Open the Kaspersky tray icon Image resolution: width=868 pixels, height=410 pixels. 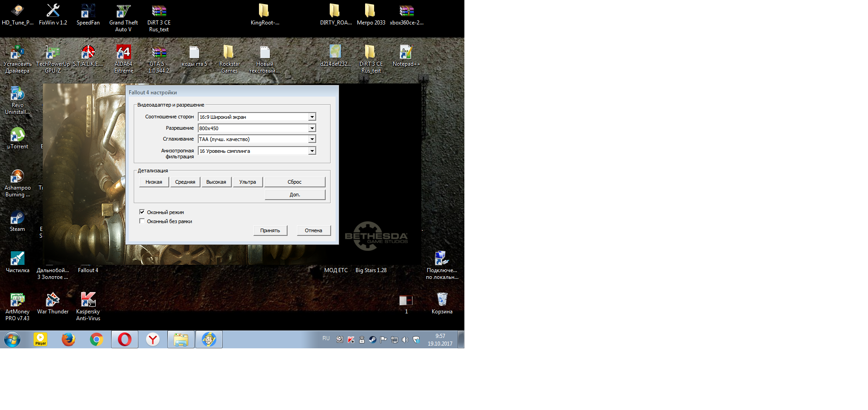351,339
